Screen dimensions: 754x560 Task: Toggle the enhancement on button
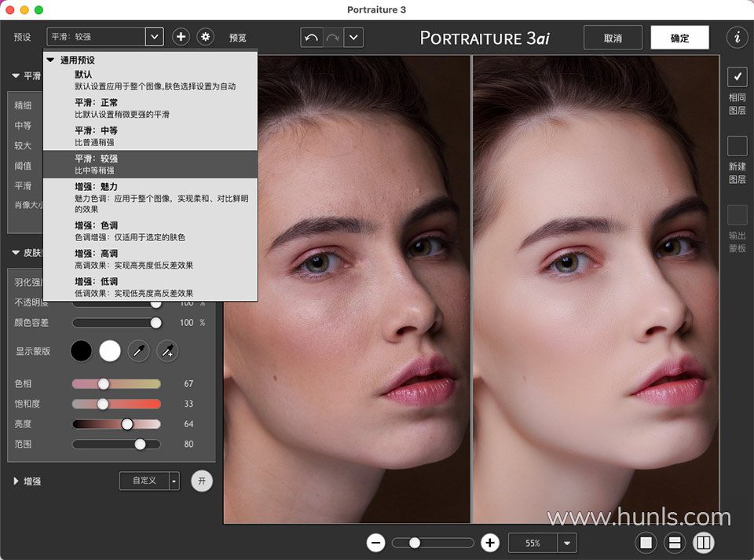pos(202,481)
